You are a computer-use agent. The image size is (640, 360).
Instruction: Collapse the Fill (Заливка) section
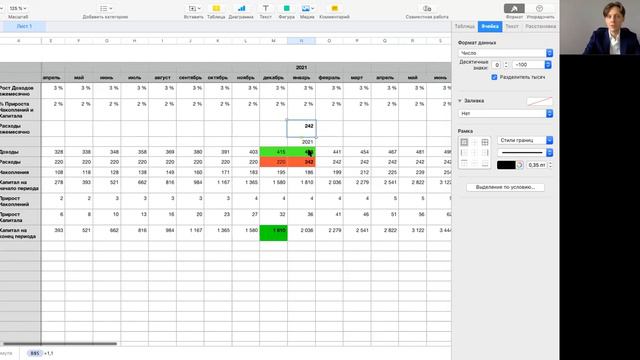pos(460,100)
